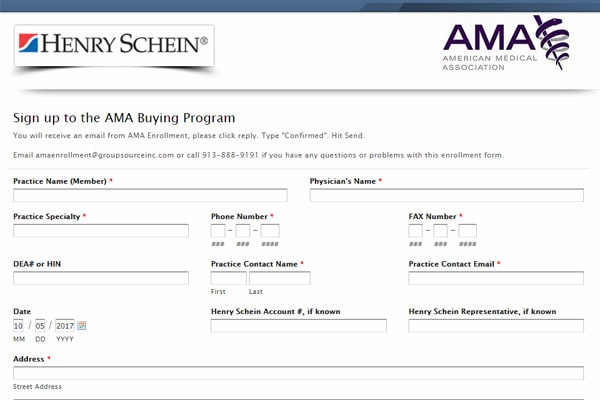Focus the DEA# or HIN field
The height and width of the screenshot is (400, 600).
coord(101,278)
